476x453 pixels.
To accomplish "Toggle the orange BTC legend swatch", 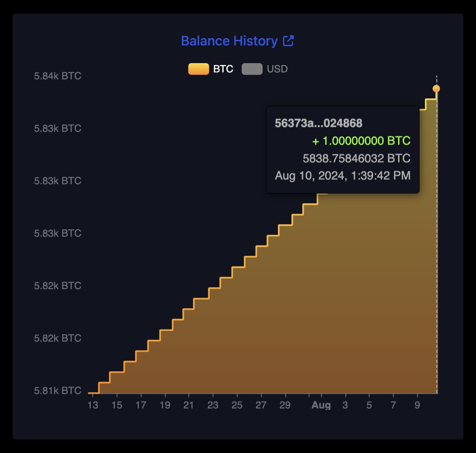I will (x=198, y=69).
